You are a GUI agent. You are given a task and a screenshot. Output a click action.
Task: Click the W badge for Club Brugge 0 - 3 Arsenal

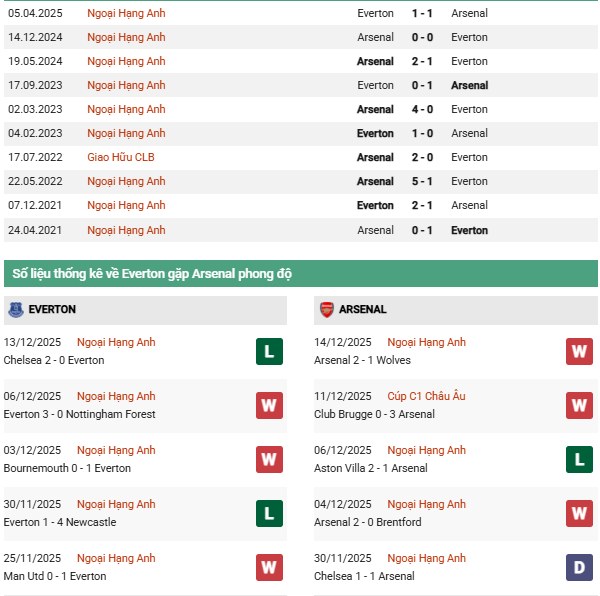(x=579, y=405)
